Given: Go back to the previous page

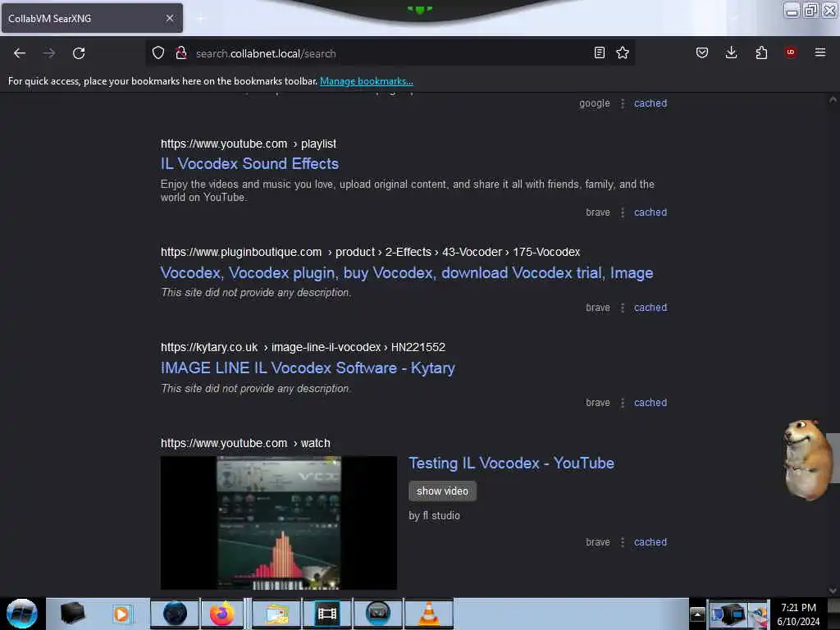Looking at the screenshot, I should click(20, 53).
